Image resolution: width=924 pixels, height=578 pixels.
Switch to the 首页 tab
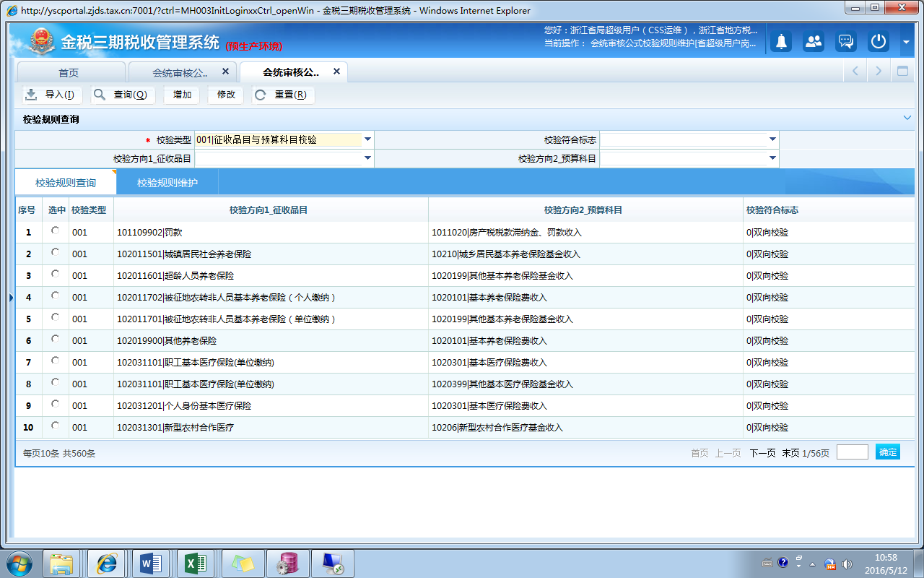click(x=69, y=72)
